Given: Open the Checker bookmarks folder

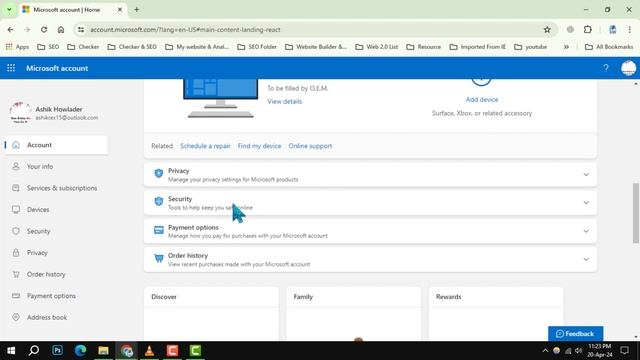Looking at the screenshot, I should point(83,47).
